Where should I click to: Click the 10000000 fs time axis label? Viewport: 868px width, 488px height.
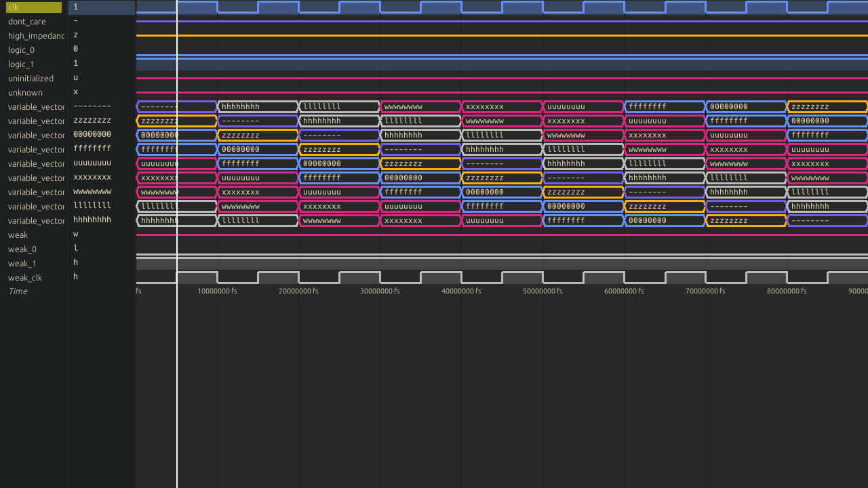(217, 291)
